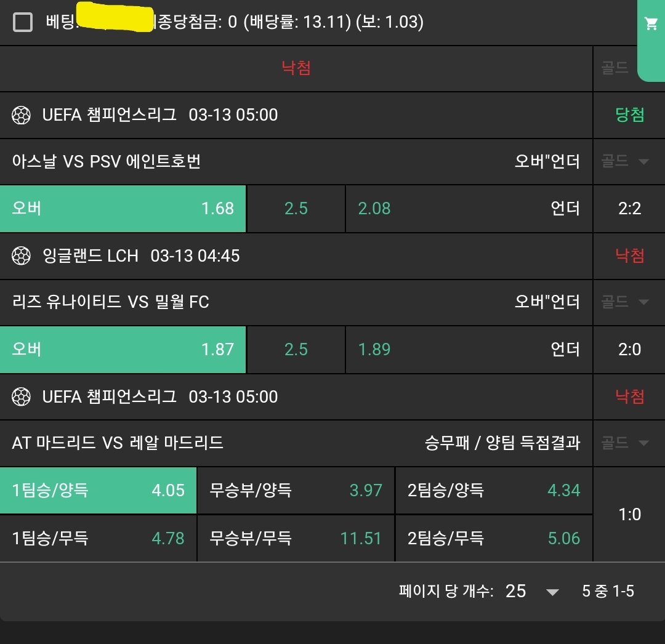Image resolution: width=665 pixels, height=644 pixels.
Task: Tick the checkbox beside the bet header
Action: [x=23, y=23]
